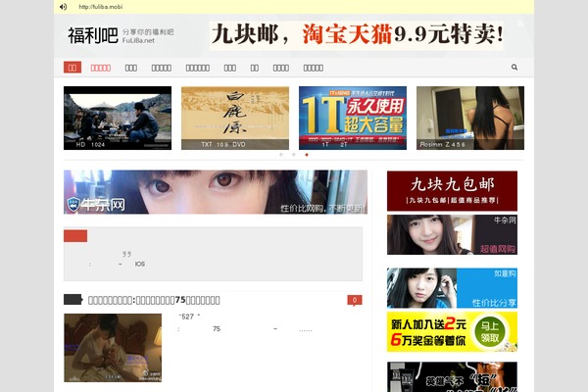Select the red highlighted home navigation tab
This screenshot has height=392, width=588.
tap(73, 68)
